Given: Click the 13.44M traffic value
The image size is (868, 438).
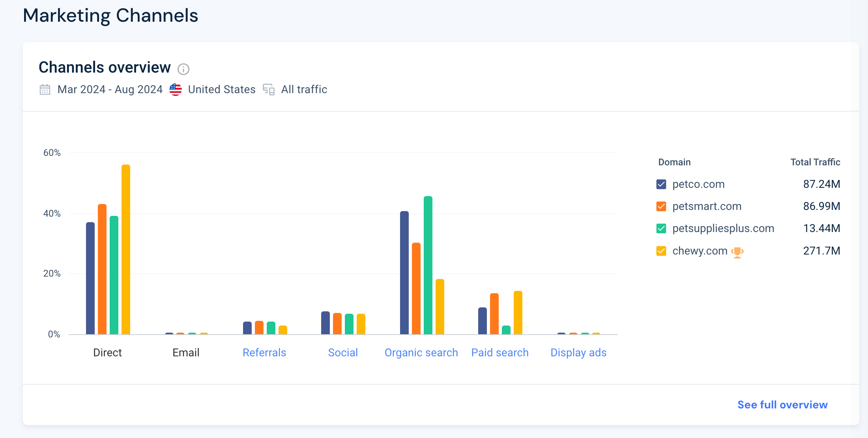Looking at the screenshot, I should pyautogui.click(x=822, y=228).
